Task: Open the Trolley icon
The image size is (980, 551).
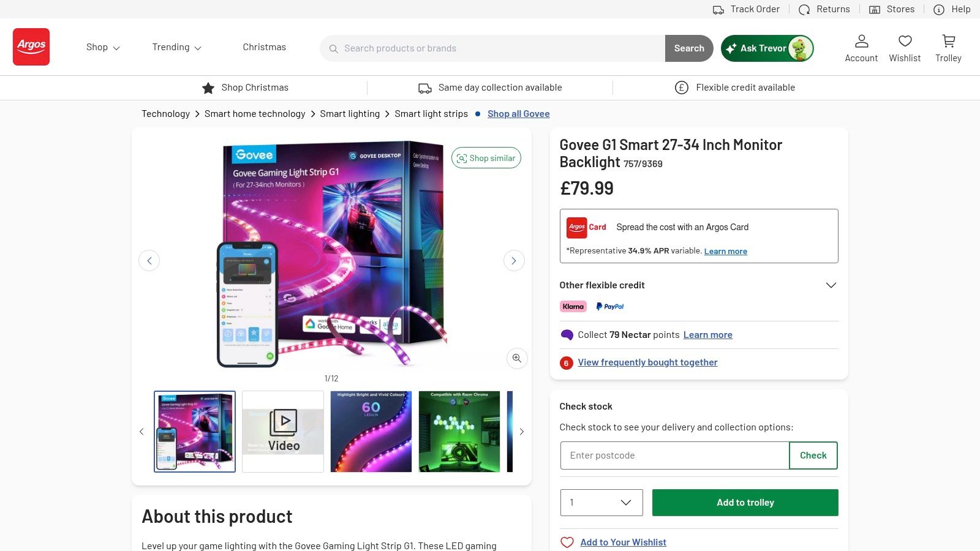Action: (x=948, y=48)
